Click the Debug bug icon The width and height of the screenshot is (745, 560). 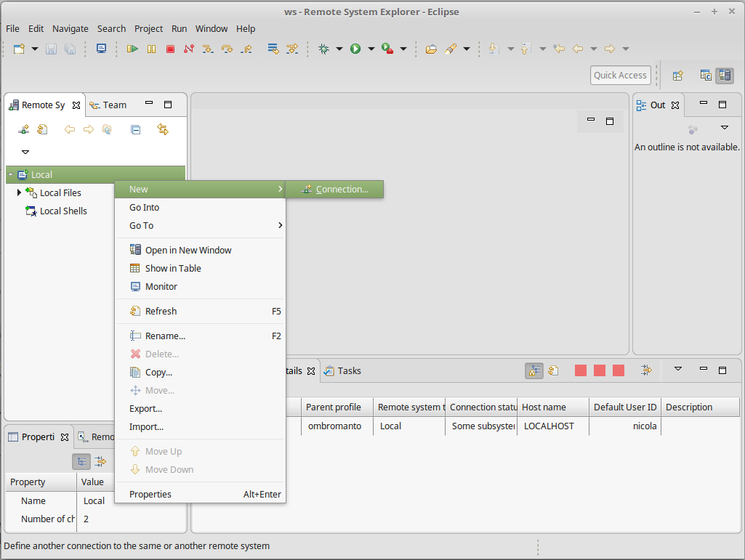tap(324, 49)
